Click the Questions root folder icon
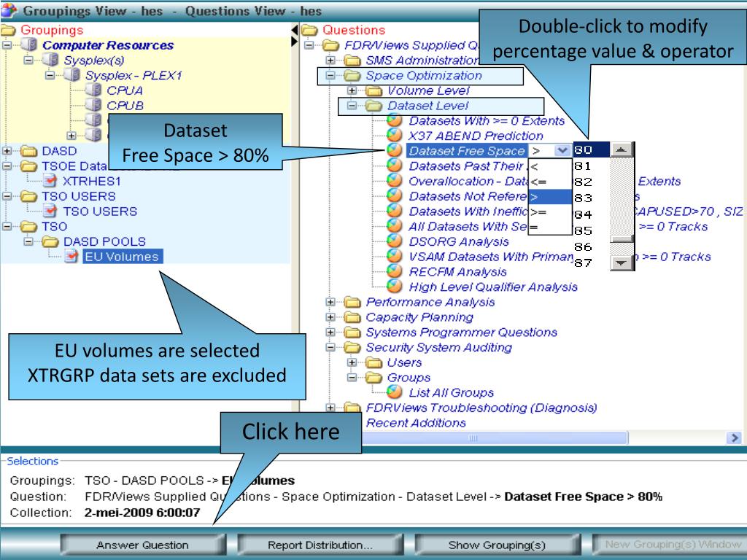This screenshot has width=747, height=560. [x=309, y=30]
